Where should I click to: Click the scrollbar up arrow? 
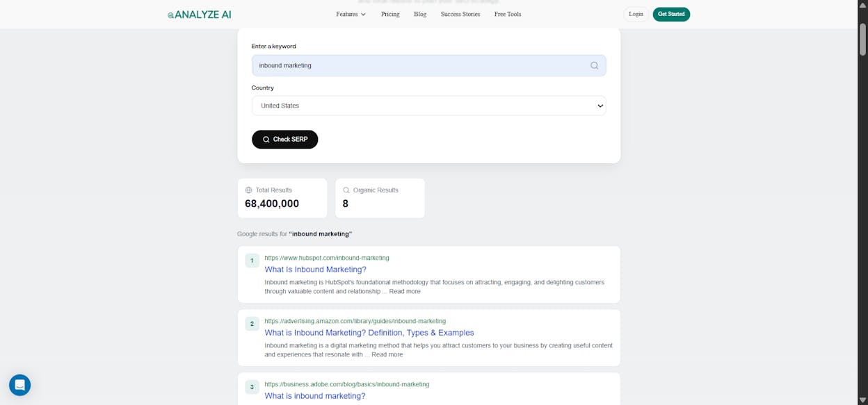pyautogui.click(x=862, y=5)
